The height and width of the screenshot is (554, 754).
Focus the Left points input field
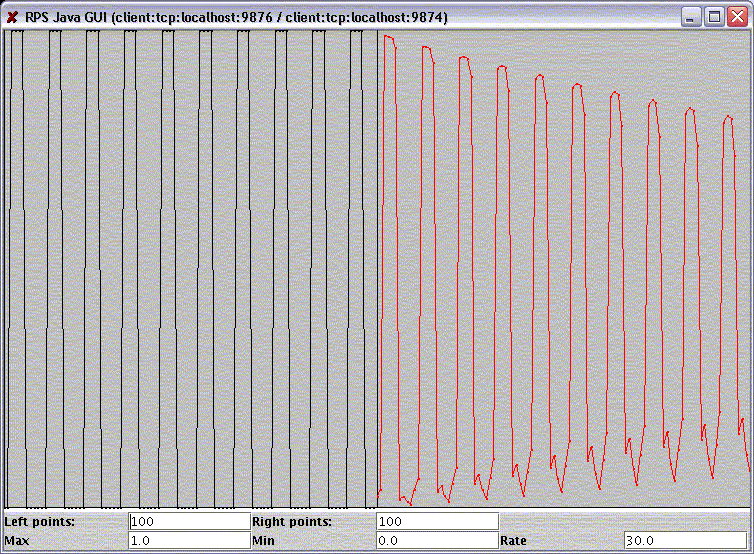pos(189,521)
